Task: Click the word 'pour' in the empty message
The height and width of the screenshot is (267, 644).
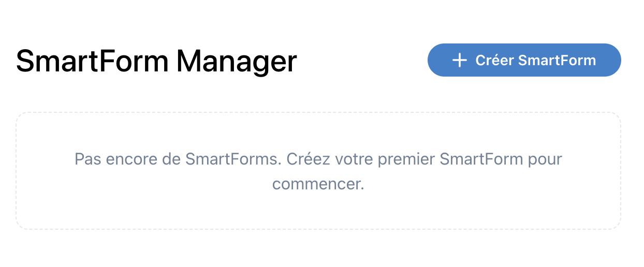Action: tap(545, 159)
